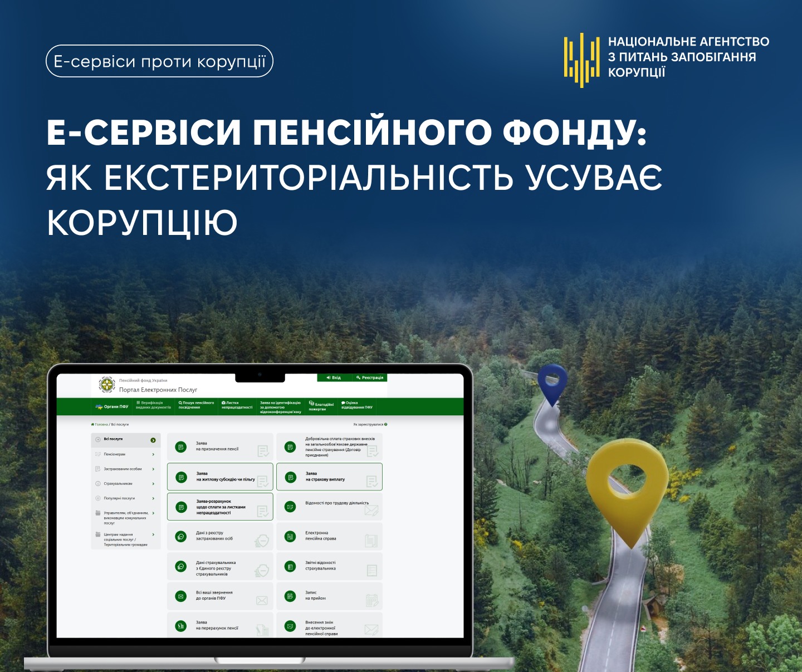Click green icon for 'Заява на перерахунок пенсії'
The width and height of the screenshot is (802, 672).
[180, 626]
